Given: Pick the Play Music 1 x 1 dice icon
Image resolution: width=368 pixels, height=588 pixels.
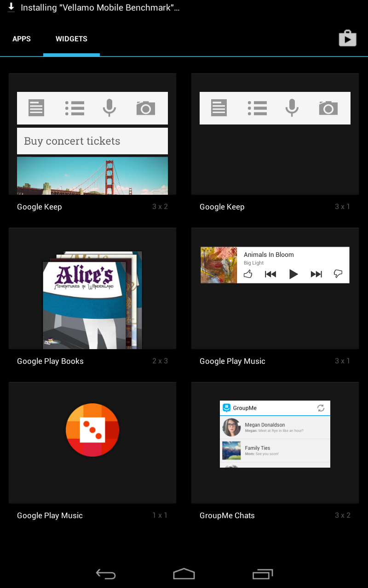Looking at the screenshot, I should pyautogui.click(x=92, y=430).
